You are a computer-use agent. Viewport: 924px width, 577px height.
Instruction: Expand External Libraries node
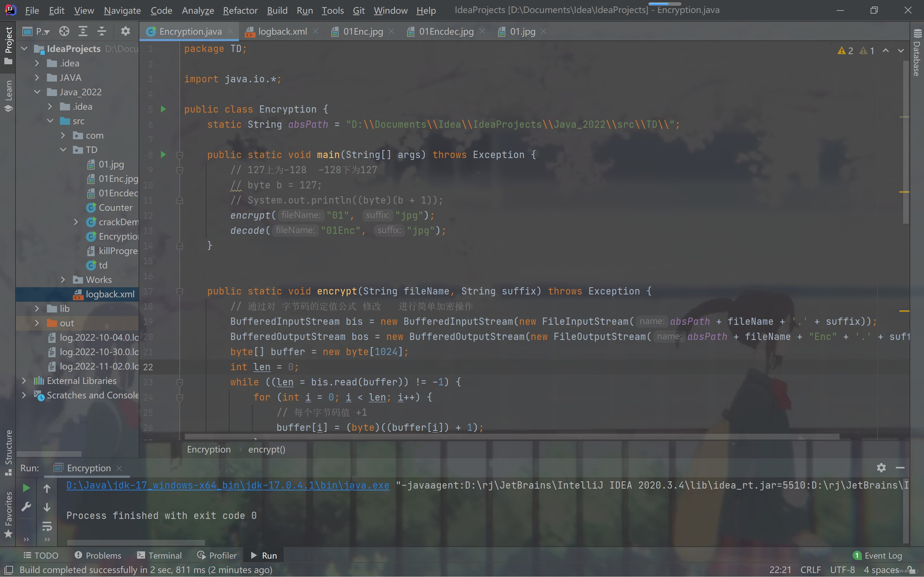point(24,380)
